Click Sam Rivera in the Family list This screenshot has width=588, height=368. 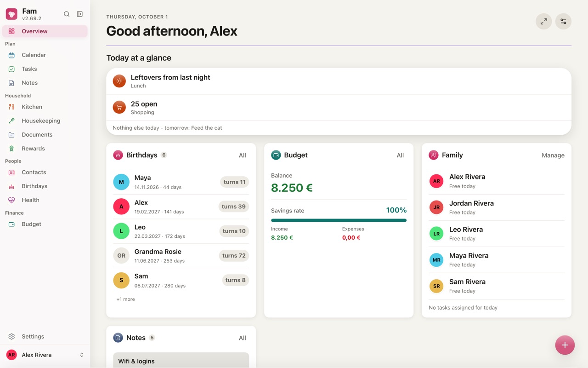coord(497,286)
